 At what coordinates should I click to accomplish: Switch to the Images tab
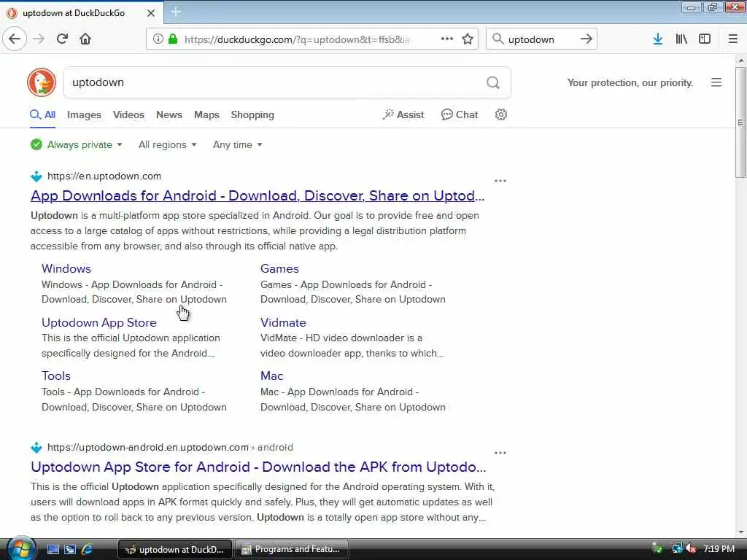click(84, 114)
